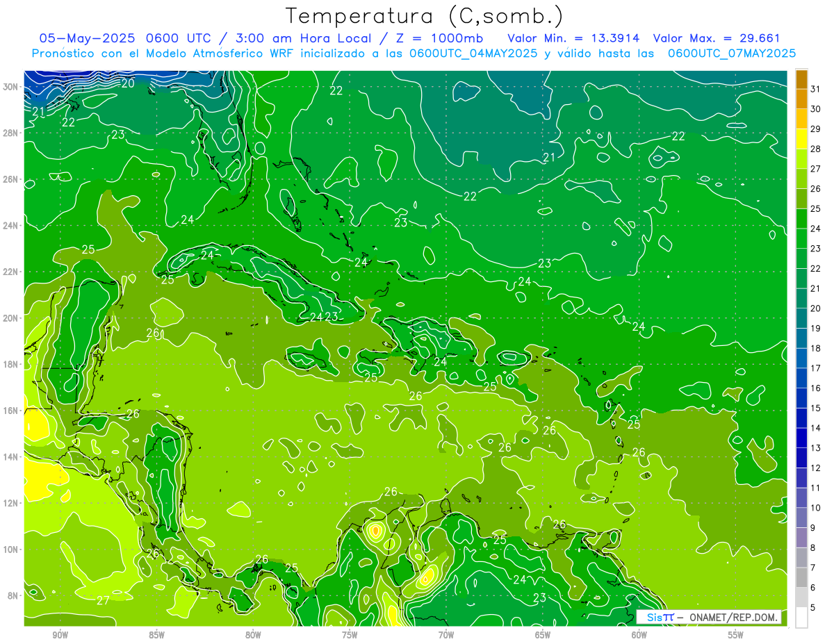The height and width of the screenshot is (644, 834).
Task: Click the 14N latitude axis label
Action: coord(10,456)
